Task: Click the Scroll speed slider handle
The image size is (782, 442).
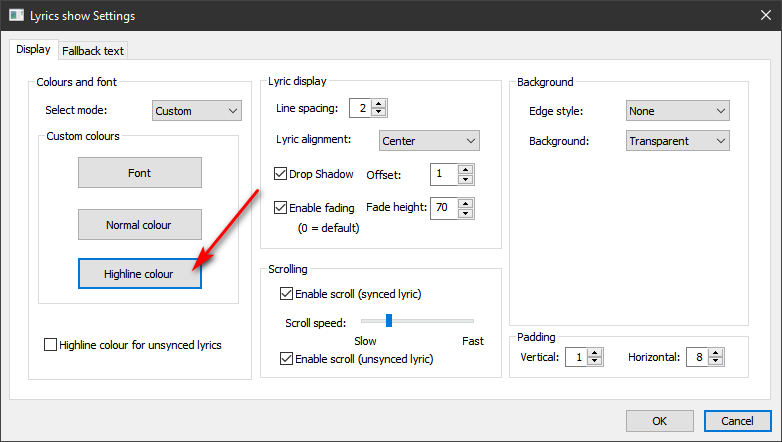Action: [388, 321]
